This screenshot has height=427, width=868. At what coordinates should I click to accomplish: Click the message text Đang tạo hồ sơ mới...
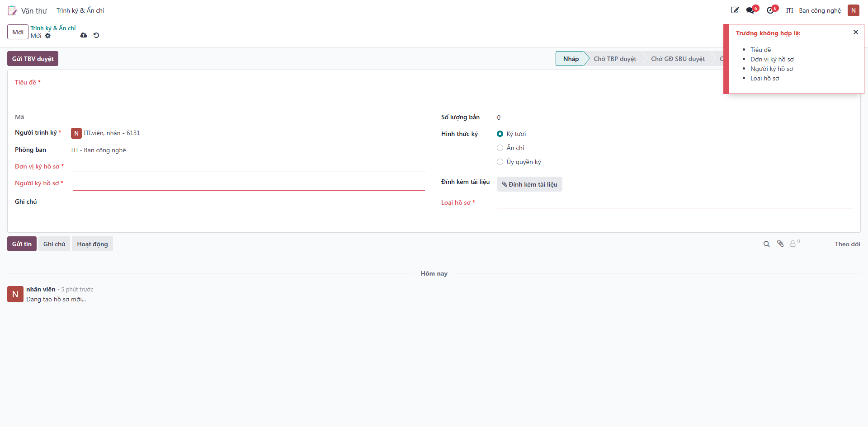pyautogui.click(x=56, y=299)
